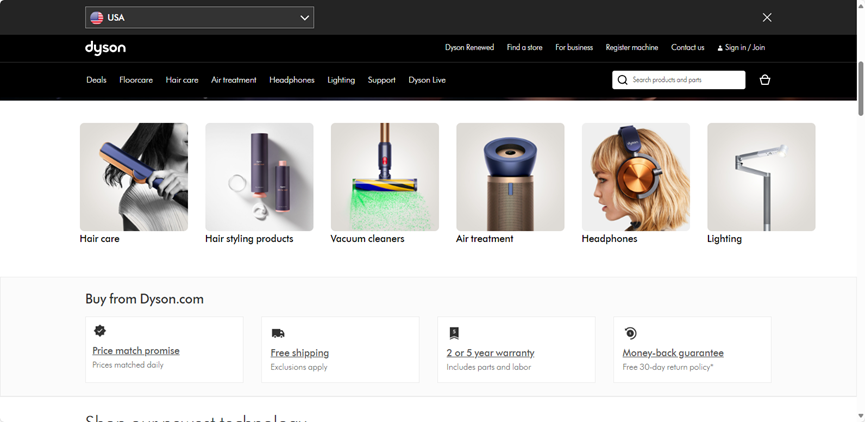Image resolution: width=865 pixels, height=422 pixels.
Task: Click the Vacuum cleaners caption
Action: 367,239
